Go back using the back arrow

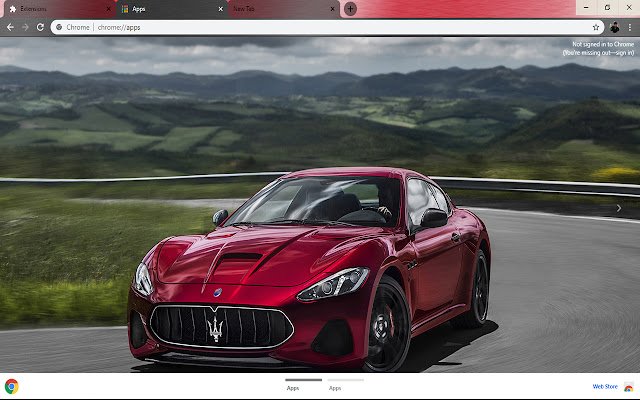click(x=10, y=27)
